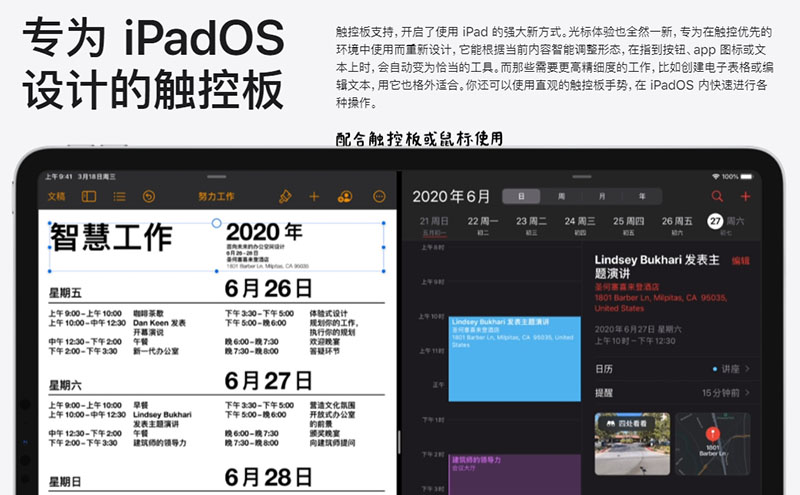Tap the 营造文化氛围 schedule entry
The height and width of the screenshot is (495, 800).
332,405
